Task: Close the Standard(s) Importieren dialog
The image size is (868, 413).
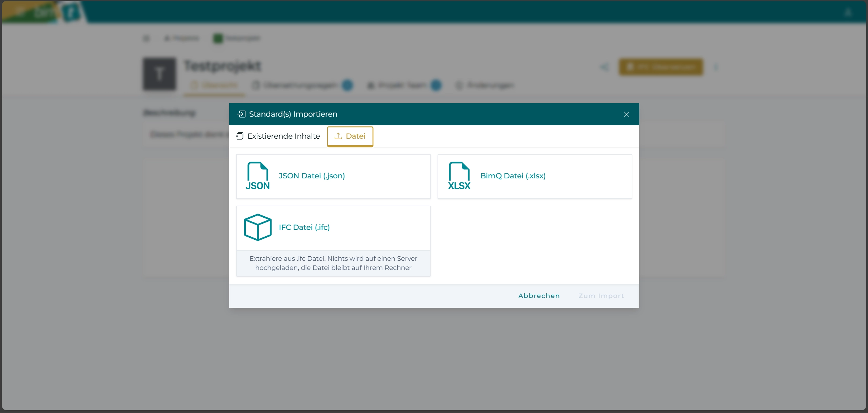Action: [x=626, y=114]
